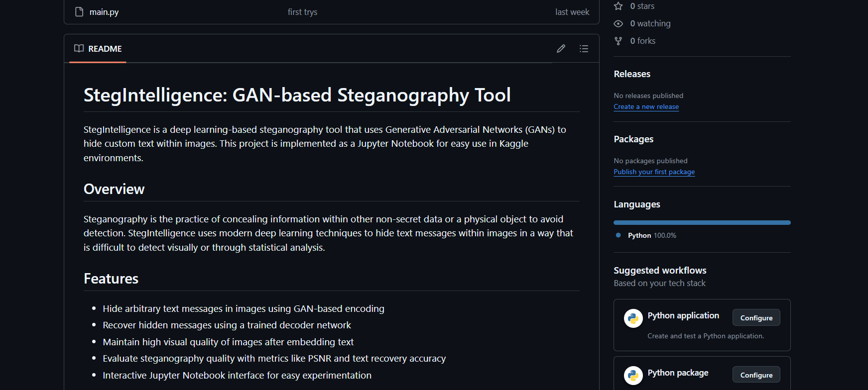Open the README outline list icon

tap(584, 49)
